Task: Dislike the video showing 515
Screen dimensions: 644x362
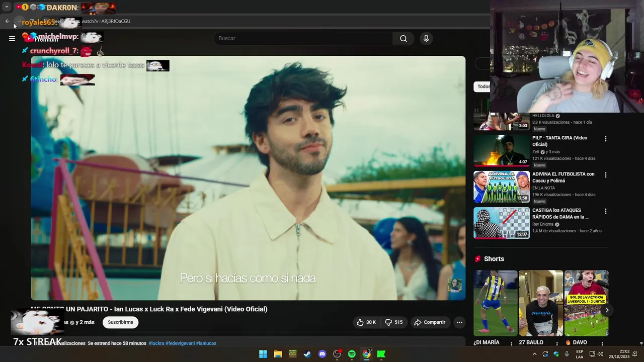Action: pos(394,322)
